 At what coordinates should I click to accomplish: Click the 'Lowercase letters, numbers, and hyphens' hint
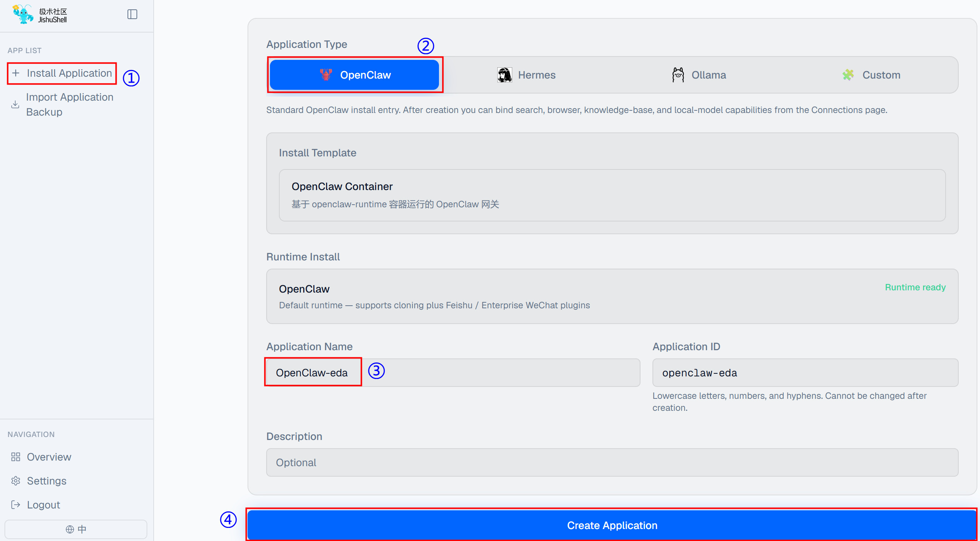pyautogui.click(x=789, y=402)
